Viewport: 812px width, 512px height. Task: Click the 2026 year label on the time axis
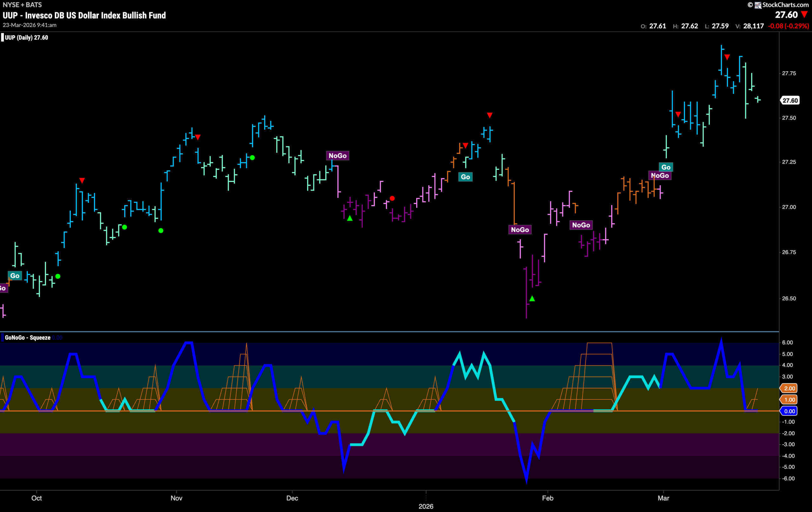(x=426, y=507)
